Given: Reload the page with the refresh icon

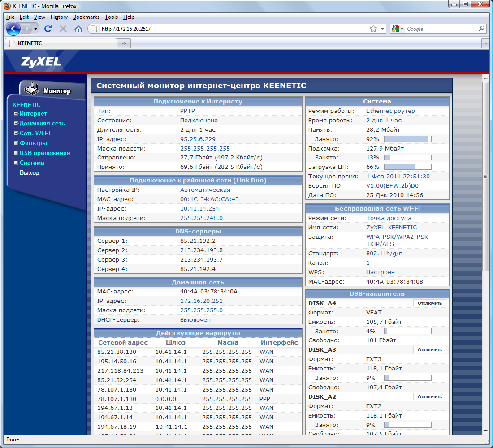Looking at the screenshot, I should [x=48, y=29].
